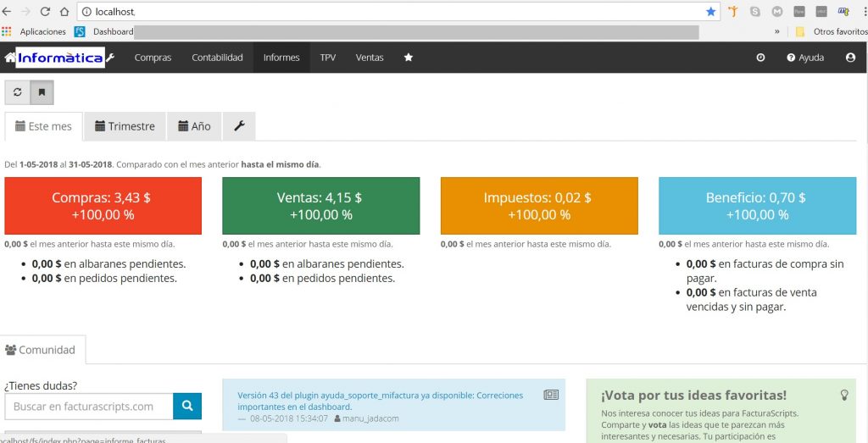The width and height of the screenshot is (868, 443).
Task: Click the extension icon left of the three-dot menu
Action: 843,11
